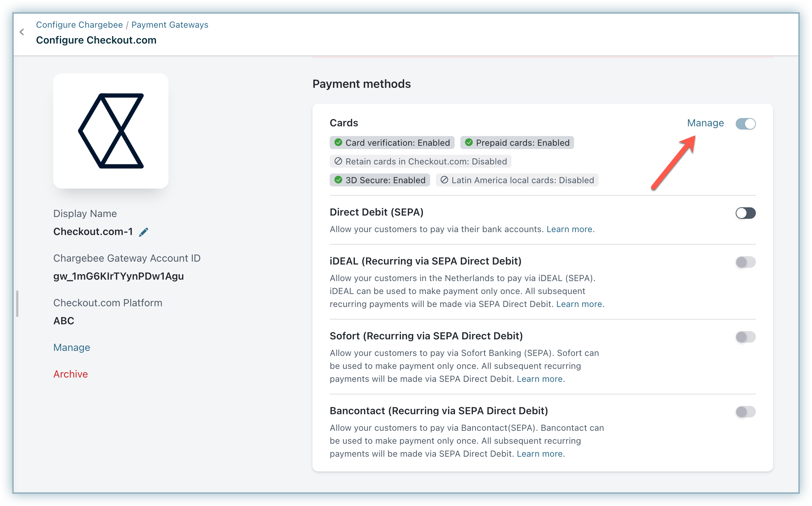This screenshot has height=506, width=812.
Task: Toggle Sofort recurring payment switch
Action: [745, 337]
